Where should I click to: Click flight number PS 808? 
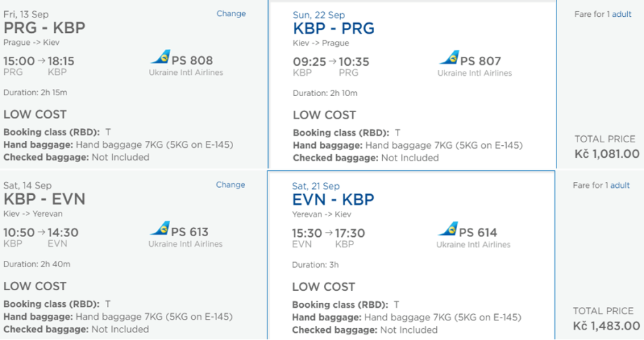[x=192, y=60]
